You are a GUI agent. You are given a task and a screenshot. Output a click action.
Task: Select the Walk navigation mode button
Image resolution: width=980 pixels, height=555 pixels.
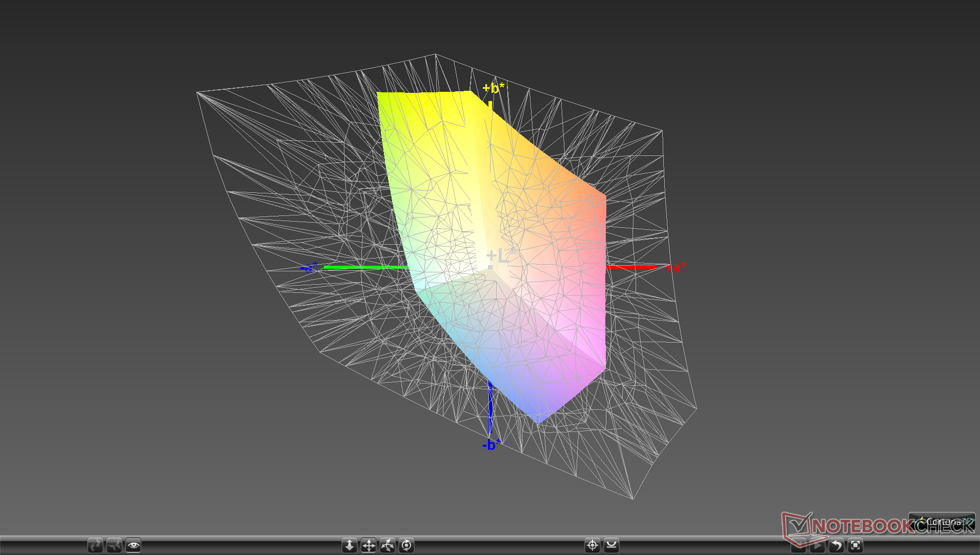[x=95, y=545]
